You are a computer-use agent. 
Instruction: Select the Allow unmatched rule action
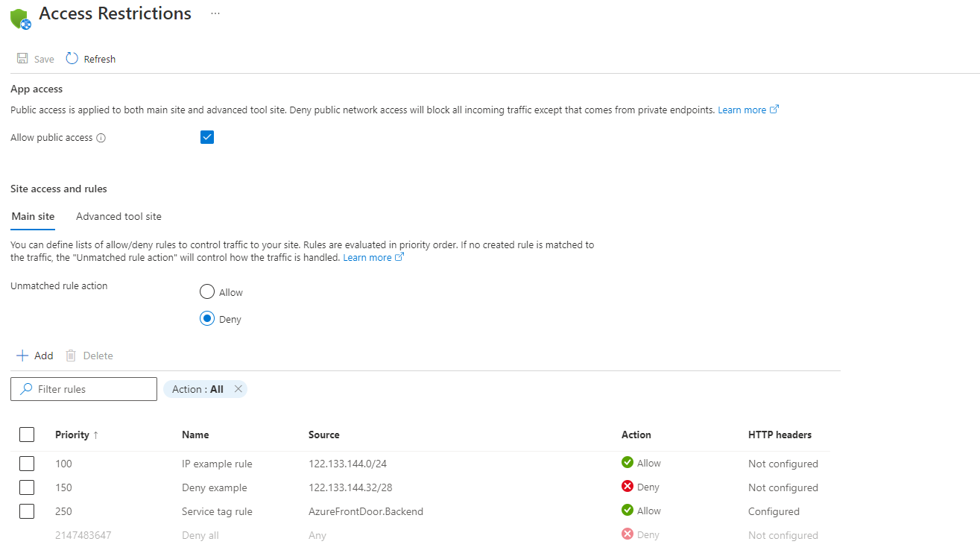tap(206, 291)
